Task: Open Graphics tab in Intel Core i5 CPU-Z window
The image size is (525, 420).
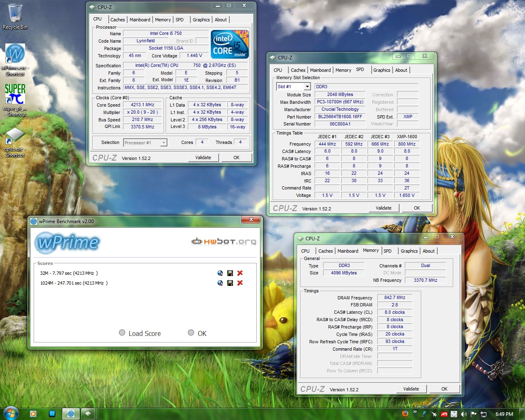Action: 201,20
